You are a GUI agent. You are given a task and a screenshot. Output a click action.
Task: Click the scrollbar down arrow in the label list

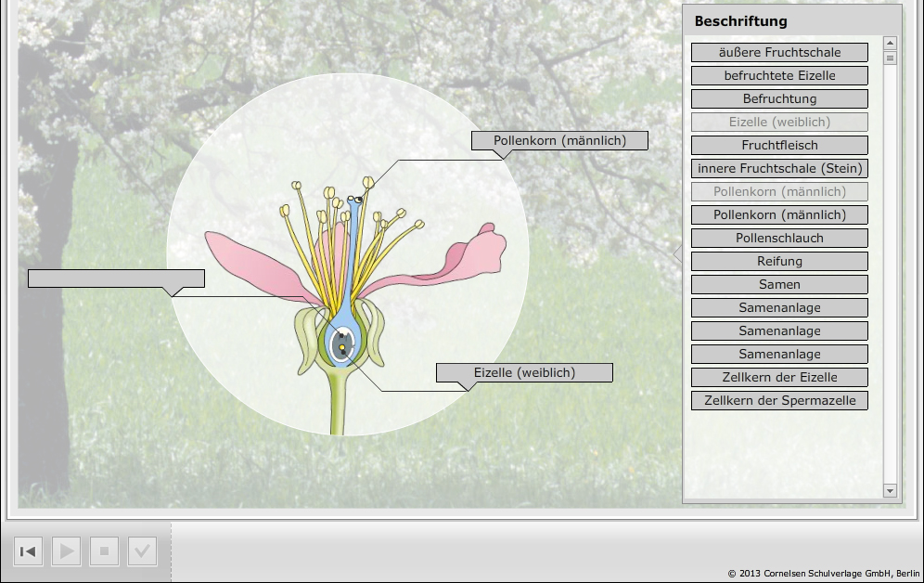[x=891, y=490]
